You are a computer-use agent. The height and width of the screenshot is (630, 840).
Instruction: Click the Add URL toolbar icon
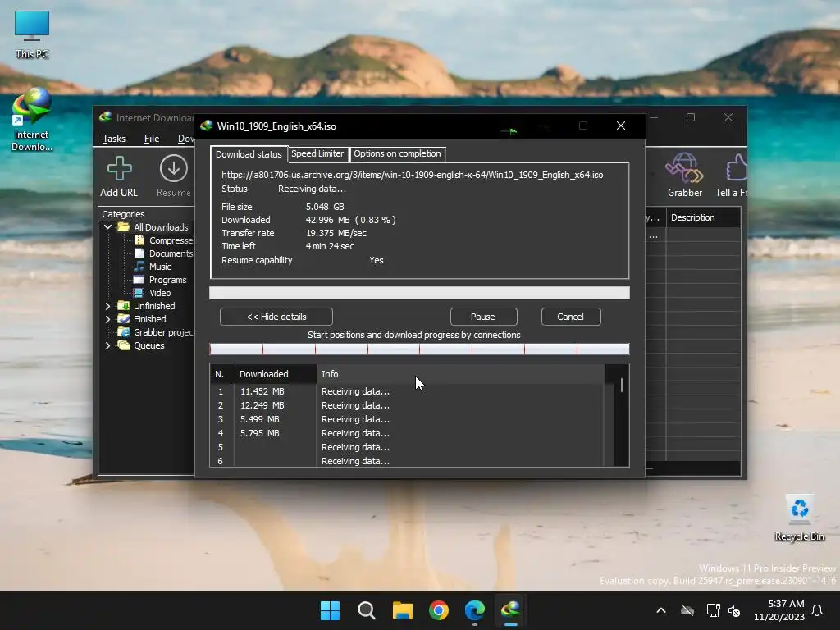[x=119, y=169]
